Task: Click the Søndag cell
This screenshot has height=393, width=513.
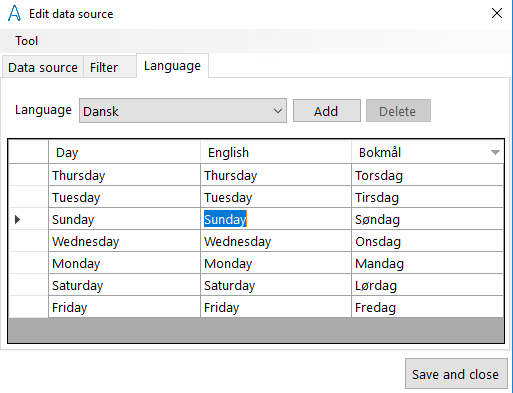Action: (427, 219)
